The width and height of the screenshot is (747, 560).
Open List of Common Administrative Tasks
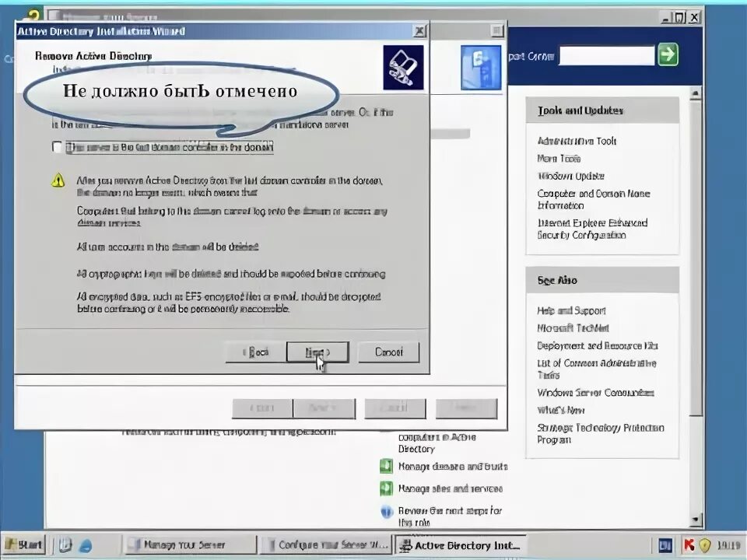[597, 369]
